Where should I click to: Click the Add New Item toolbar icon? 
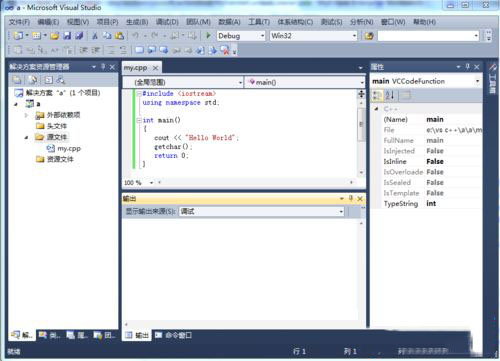[x=36, y=36]
